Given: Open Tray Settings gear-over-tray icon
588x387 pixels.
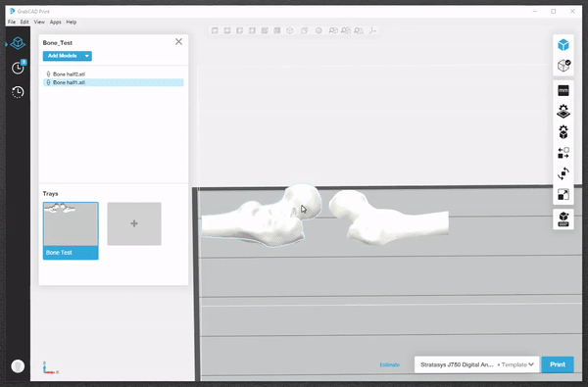Looking at the screenshot, I should (x=563, y=112).
